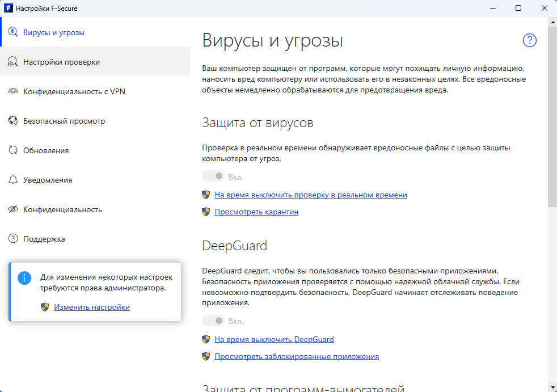Click the Настройки F-Secure window title
Viewport: 557px width, 392px height.
coord(47,8)
